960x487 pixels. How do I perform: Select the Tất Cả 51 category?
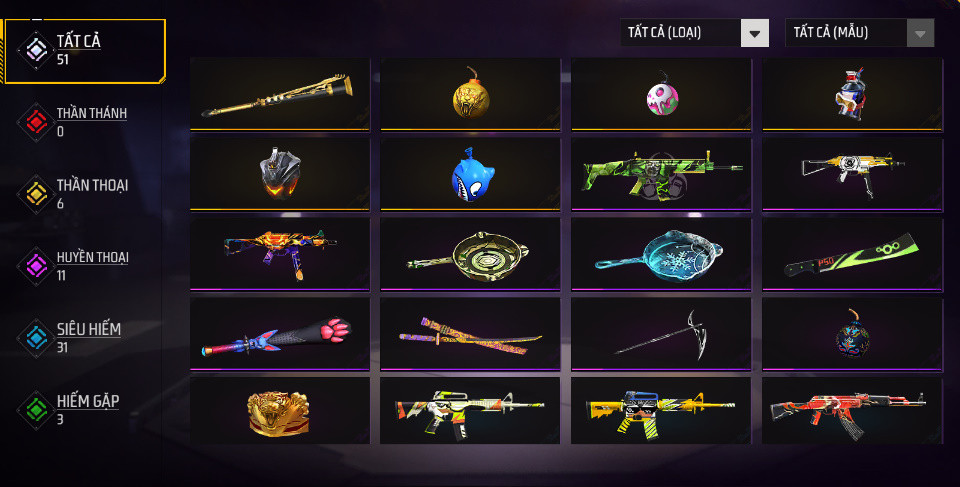click(x=84, y=51)
